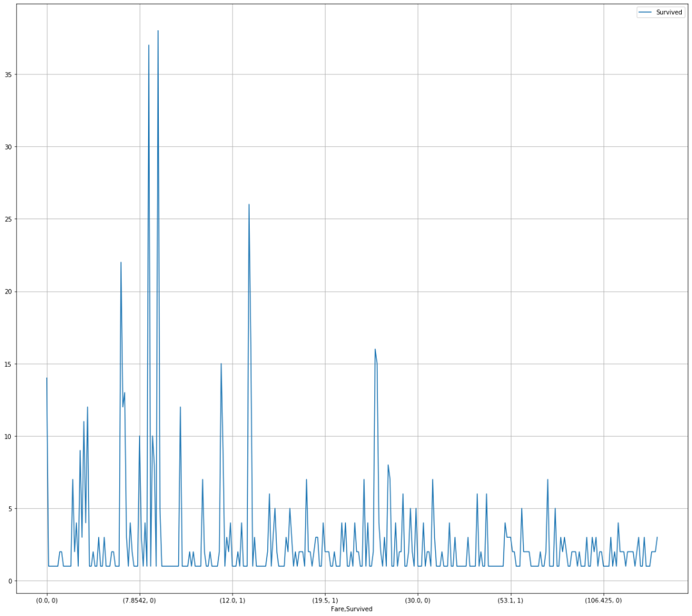Viewport: 692px width, 616px height.
Task: Click the peak tip reaching 26
Action: coord(249,204)
